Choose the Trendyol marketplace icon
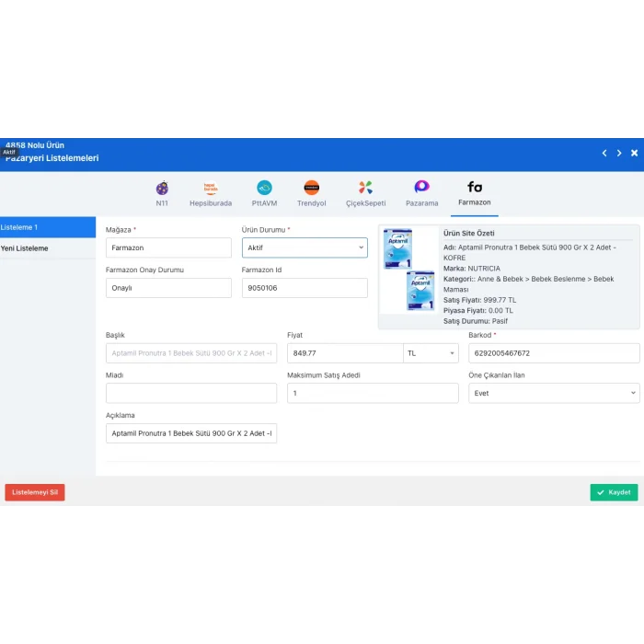Screen dimensions: 644x644 (312, 188)
